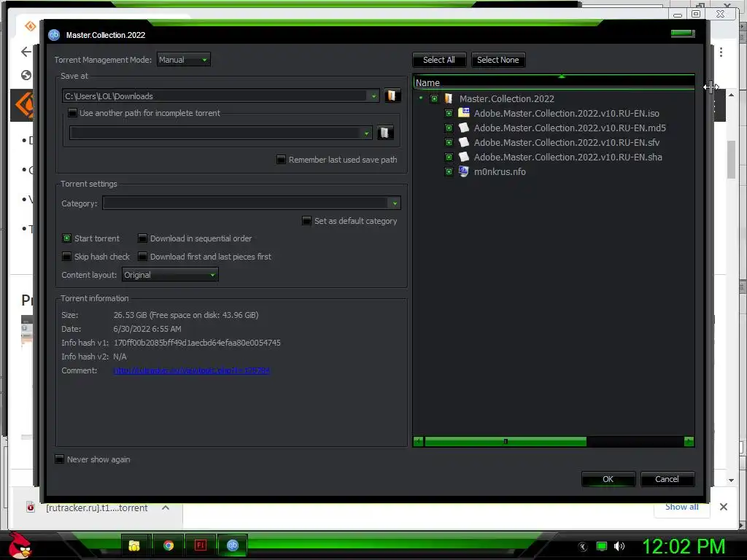Click file list scroll right arrow
747x560 pixels.
(x=689, y=441)
